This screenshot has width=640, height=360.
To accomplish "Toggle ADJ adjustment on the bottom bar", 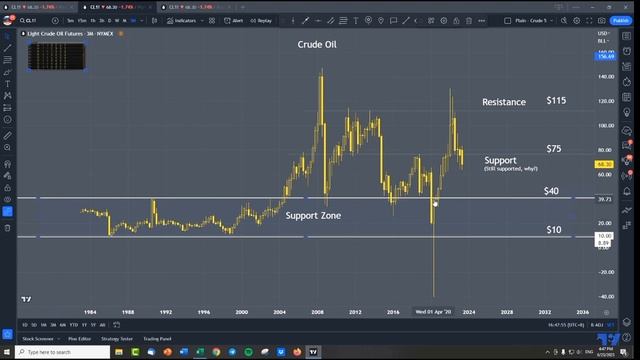I will click(x=596, y=325).
